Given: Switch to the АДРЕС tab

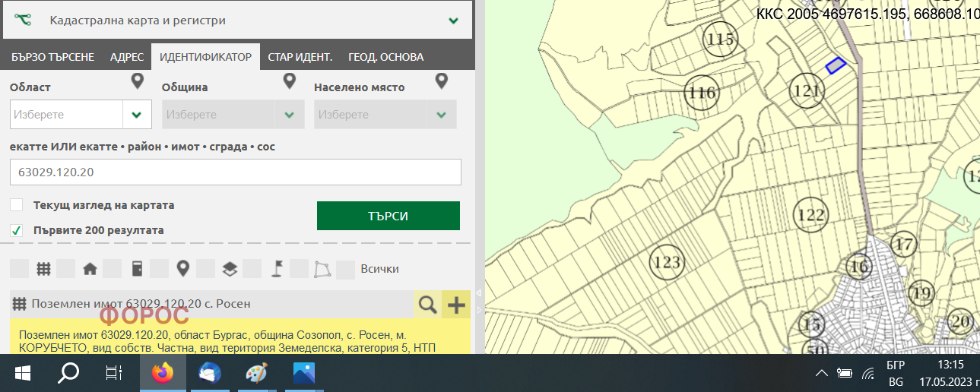Looking at the screenshot, I should [x=126, y=57].
